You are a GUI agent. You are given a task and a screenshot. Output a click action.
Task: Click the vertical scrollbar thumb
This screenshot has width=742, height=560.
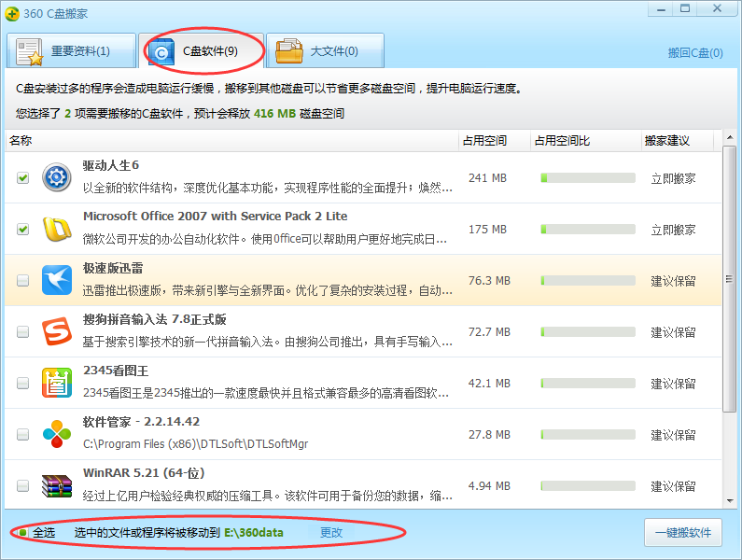click(729, 279)
